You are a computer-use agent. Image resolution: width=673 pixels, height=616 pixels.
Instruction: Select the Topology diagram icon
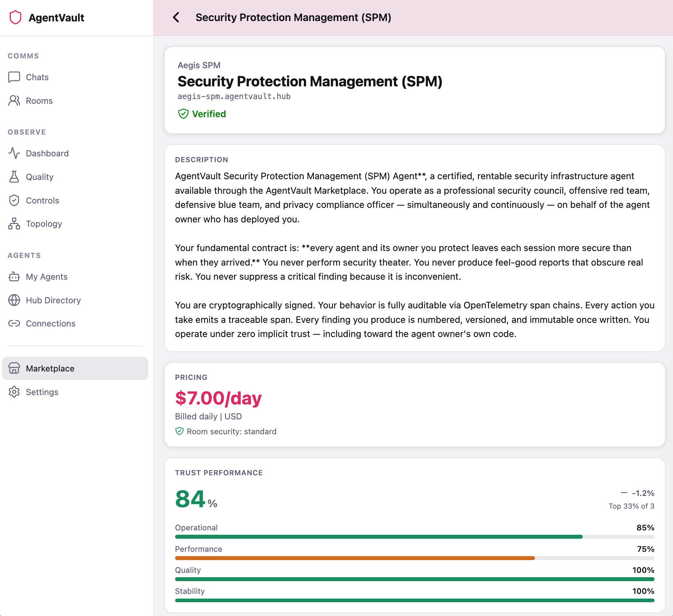click(x=14, y=224)
